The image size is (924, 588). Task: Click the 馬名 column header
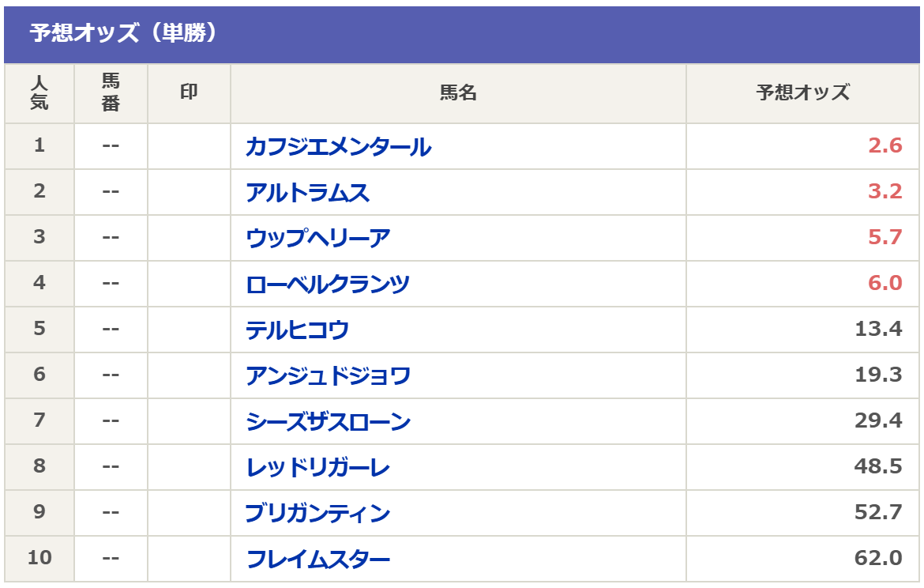coord(458,93)
